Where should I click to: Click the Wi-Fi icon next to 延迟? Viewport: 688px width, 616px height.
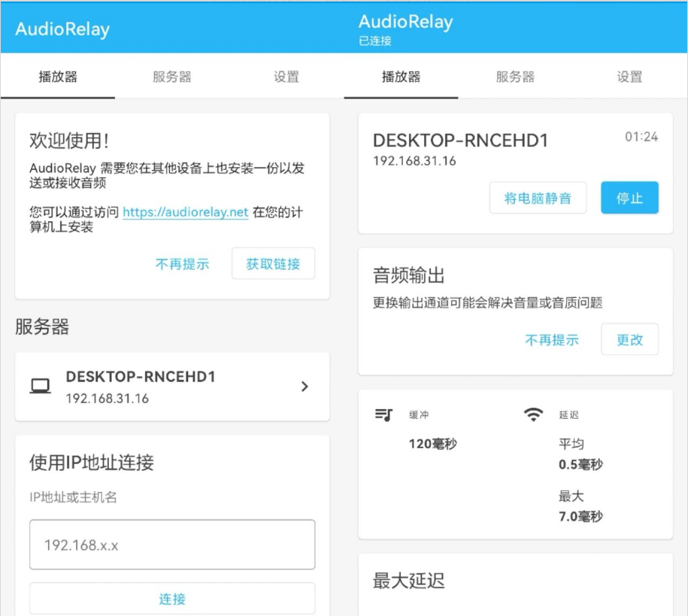tap(534, 414)
